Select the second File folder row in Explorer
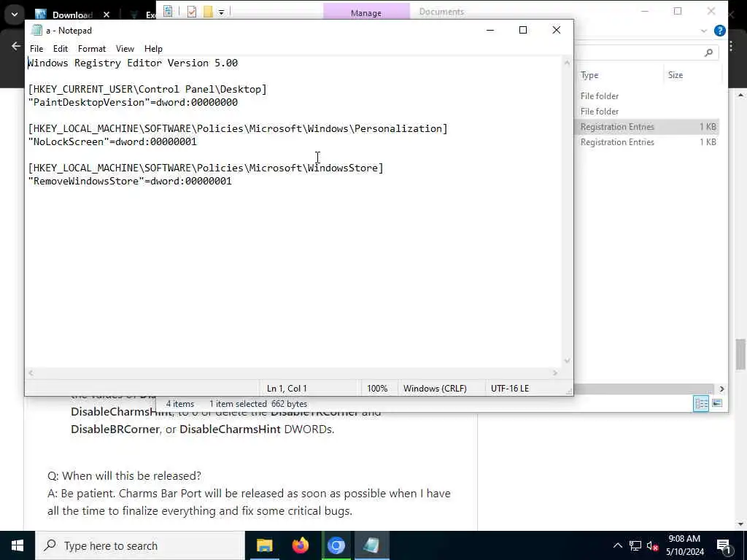The width and height of the screenshot is (747, 560). [648, 112]
